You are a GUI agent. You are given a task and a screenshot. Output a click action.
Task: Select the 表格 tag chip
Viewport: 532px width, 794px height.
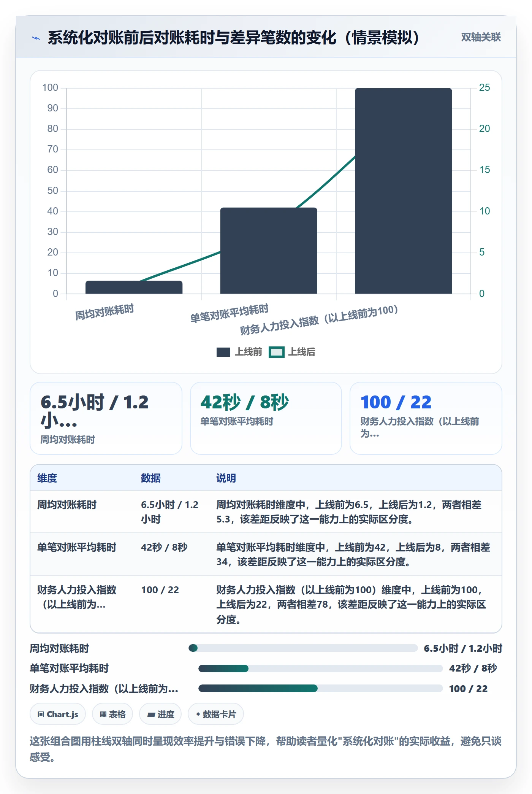[112, 714]
